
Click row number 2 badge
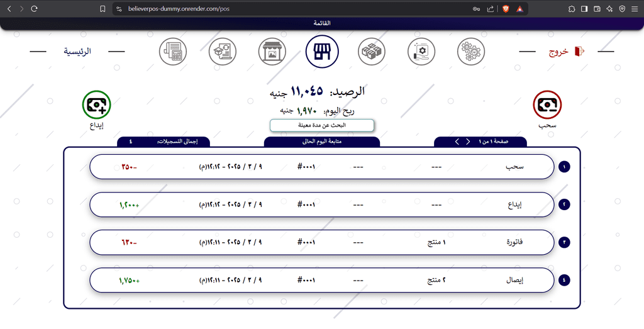pos(564,204)
